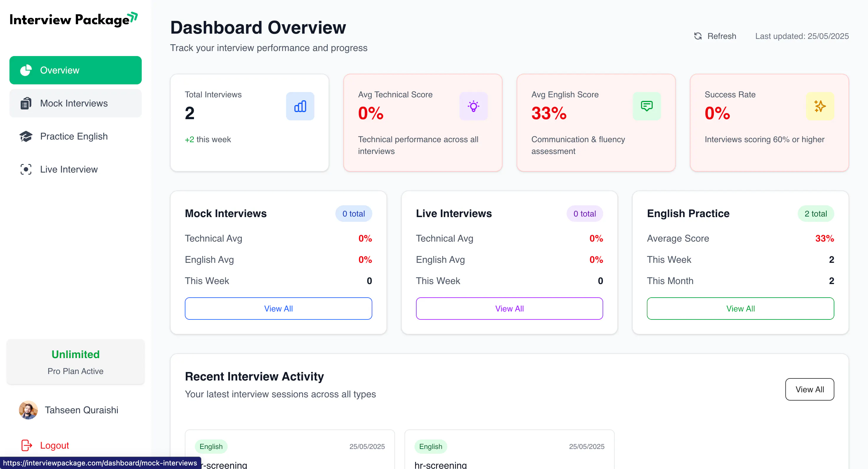Click the English Practice '2 total' badge
868x469 pixels.
click(816, 214)
